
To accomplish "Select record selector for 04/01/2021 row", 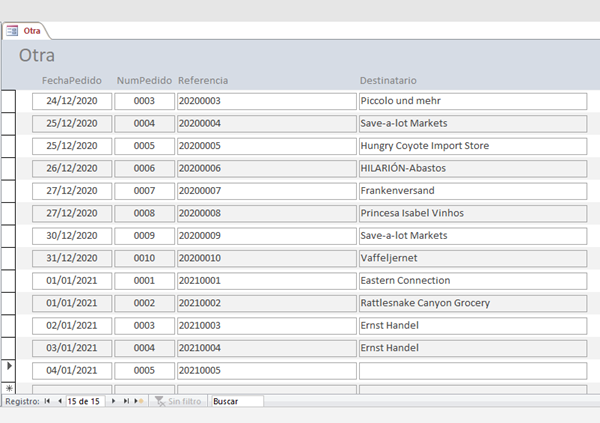I will 8,371.
